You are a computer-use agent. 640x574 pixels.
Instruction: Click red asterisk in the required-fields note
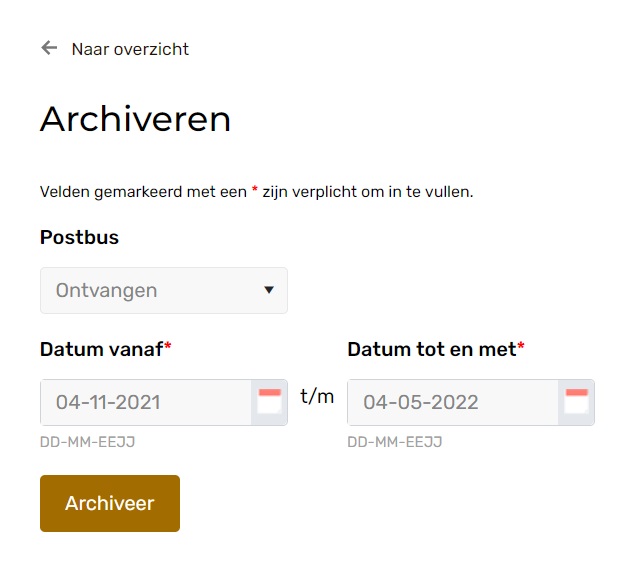tap(255, 189)
